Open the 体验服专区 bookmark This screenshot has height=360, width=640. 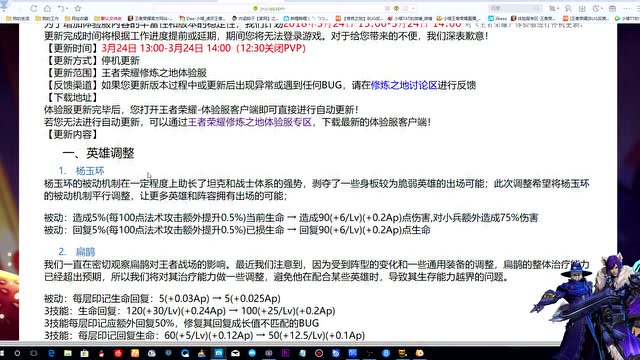coord(533,18)
